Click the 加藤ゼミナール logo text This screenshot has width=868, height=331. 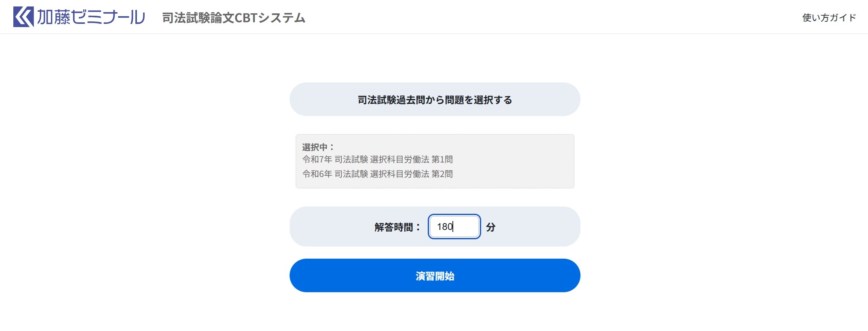pos(91,17)
